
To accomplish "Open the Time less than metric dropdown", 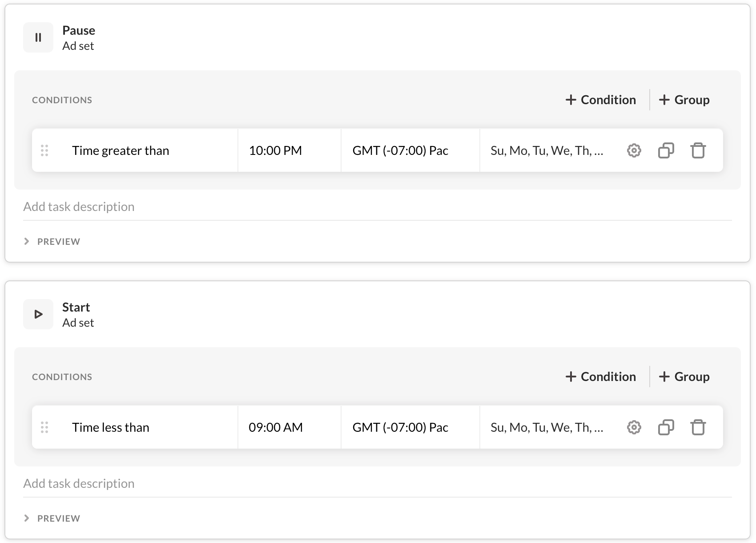I will tap(149, 427).
